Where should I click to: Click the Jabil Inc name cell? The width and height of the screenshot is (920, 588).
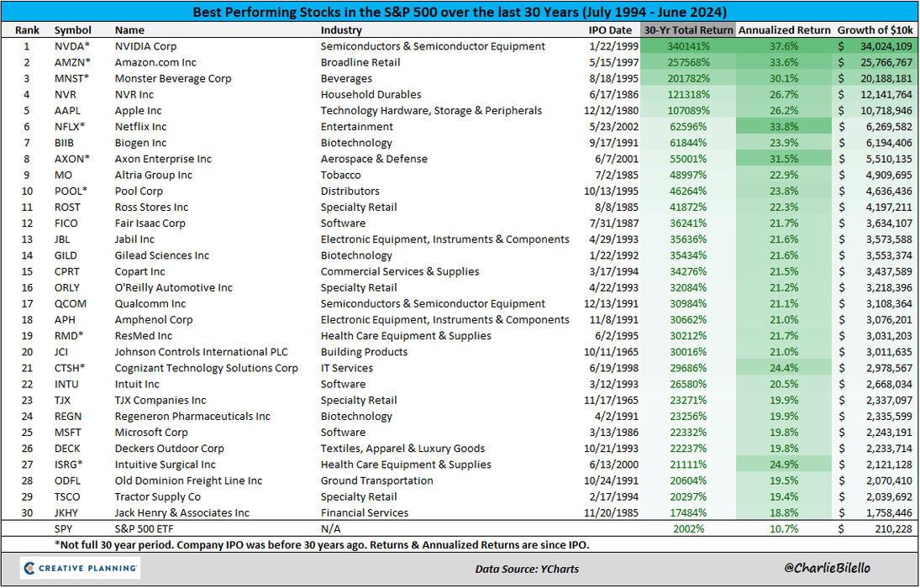pos(135,239)
